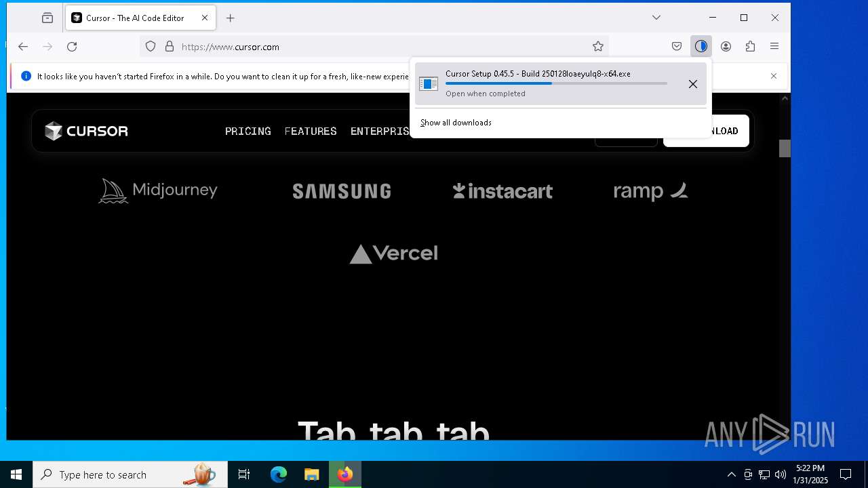Show hidden system tray icons
The height and width of the screenshot is (488, 868).
click(x=731, y=474)
